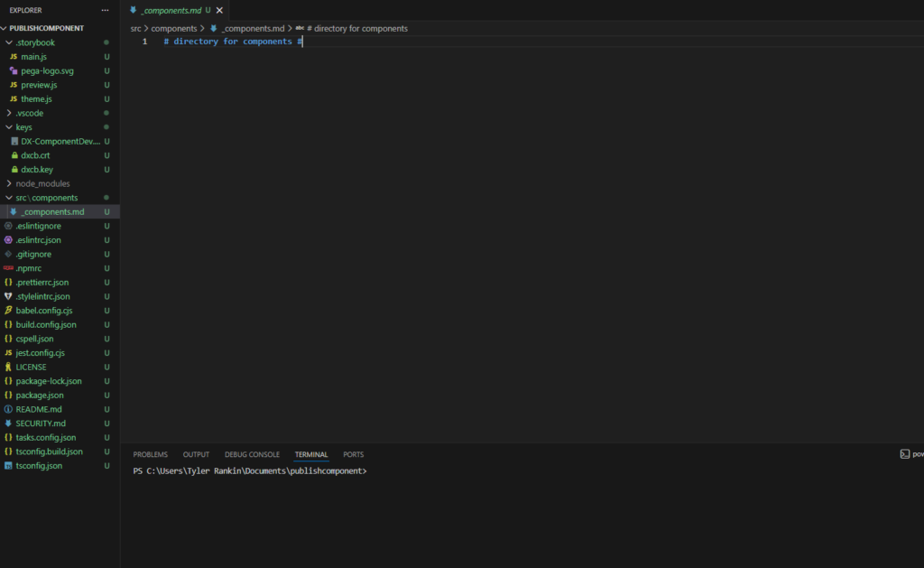Click the tsconfig.json file icon
This screenshot has width=924, height=568.
pyautogui.click(x=8, y=466)
